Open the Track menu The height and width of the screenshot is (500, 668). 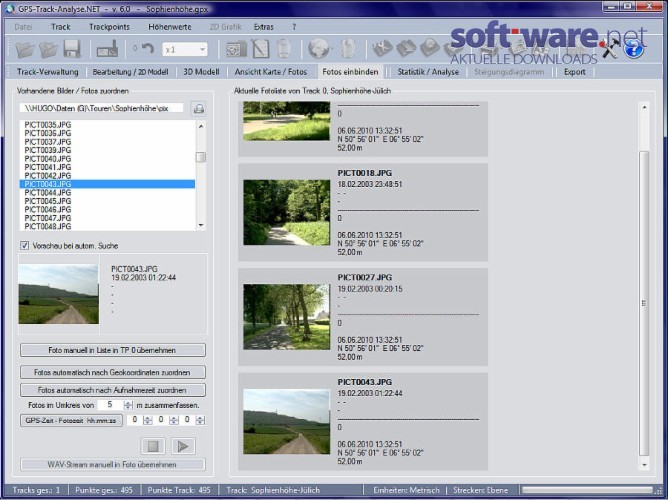60,27
